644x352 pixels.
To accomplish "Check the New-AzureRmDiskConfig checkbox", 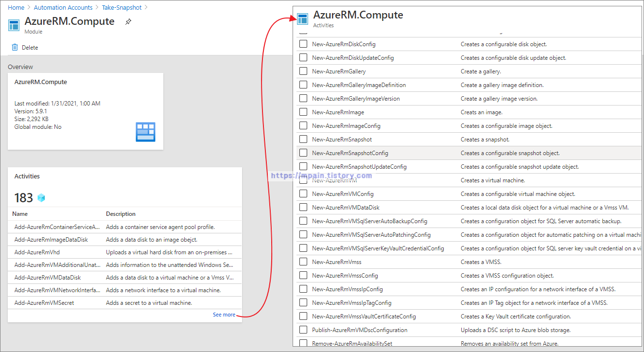I will 303,44.
